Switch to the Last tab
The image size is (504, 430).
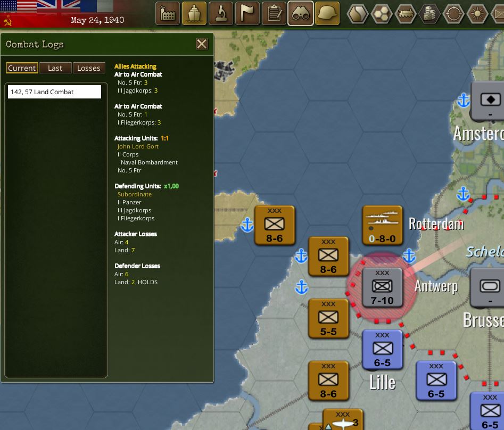tap(55, 68)
